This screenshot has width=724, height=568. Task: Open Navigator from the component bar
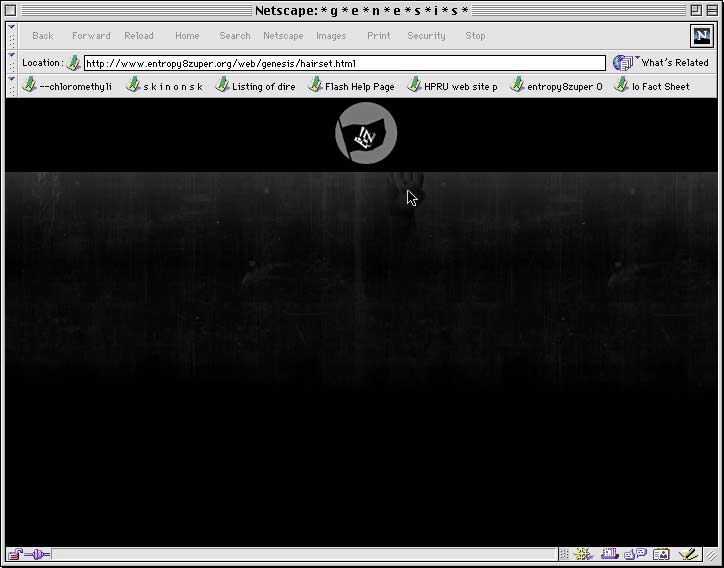click(x=584, y=554)
